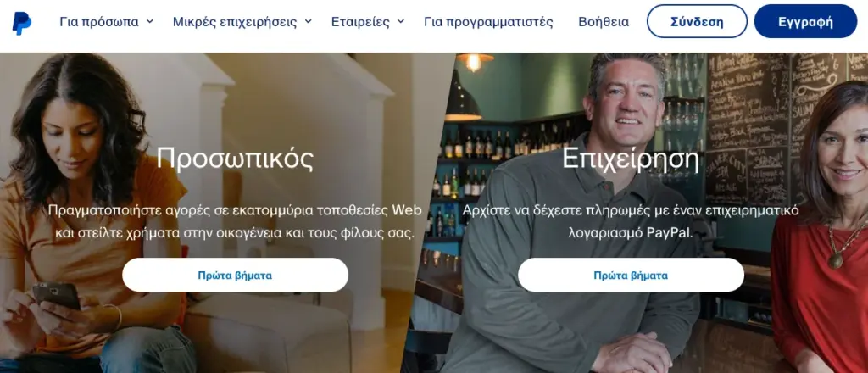Select Πρώτα βήματα under Επιχείρηση

pyautogui.click(x=631, y=275)
